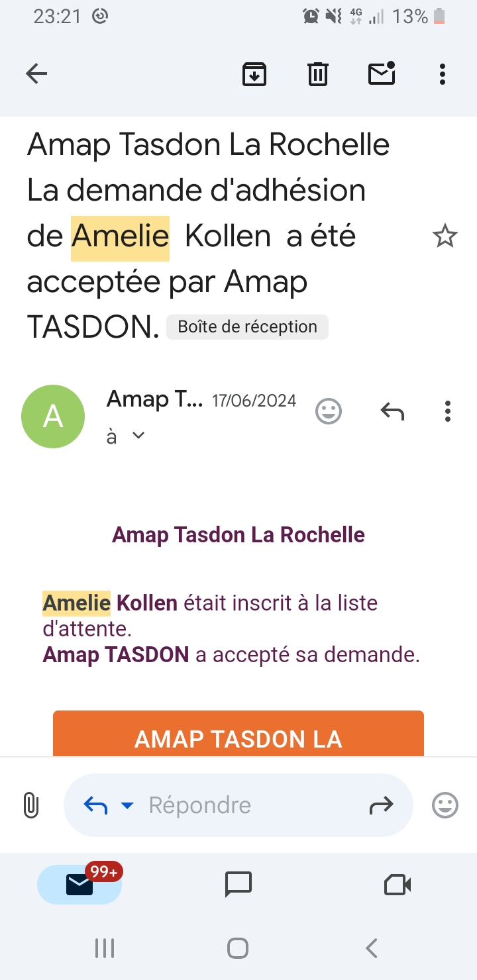Go back using the top-left arrow
Viewport: 477px width, 980px height.
pos(36,73)
